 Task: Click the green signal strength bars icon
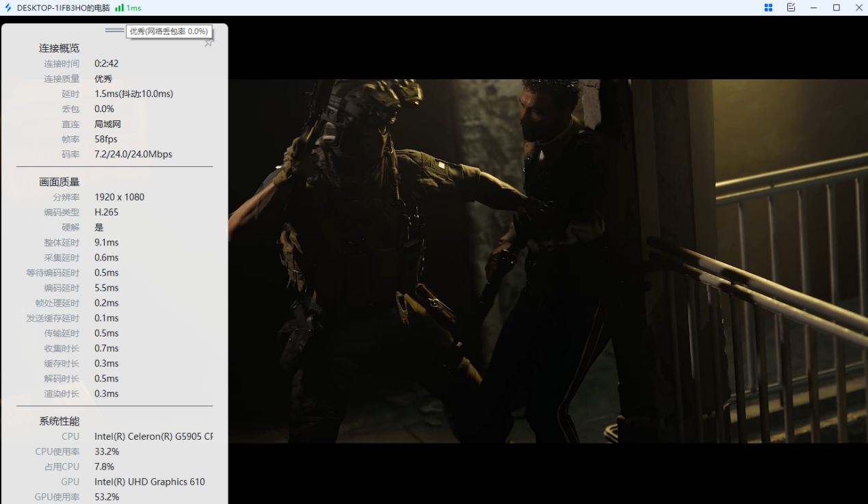(x=119, y=8)
